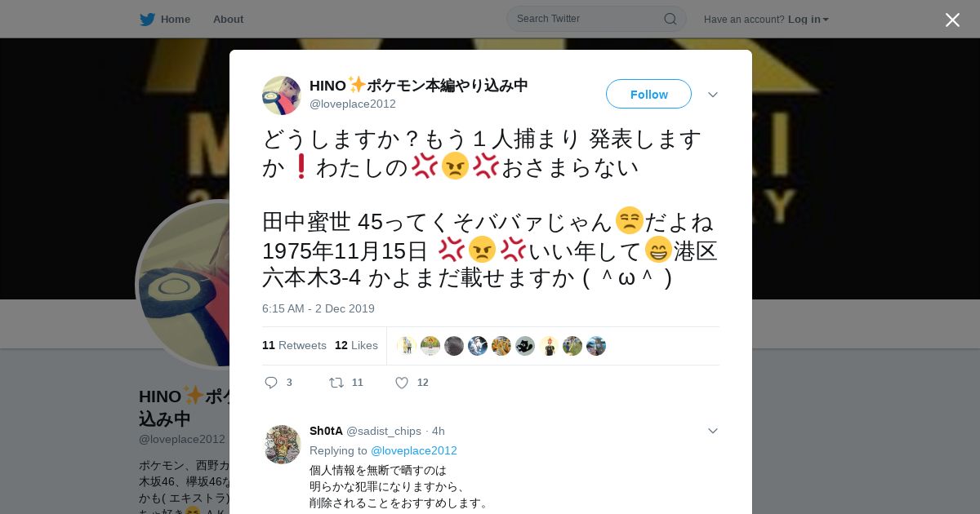Close the tweet overlay with the X
980x514 pixels.
(x=952, y=20)
